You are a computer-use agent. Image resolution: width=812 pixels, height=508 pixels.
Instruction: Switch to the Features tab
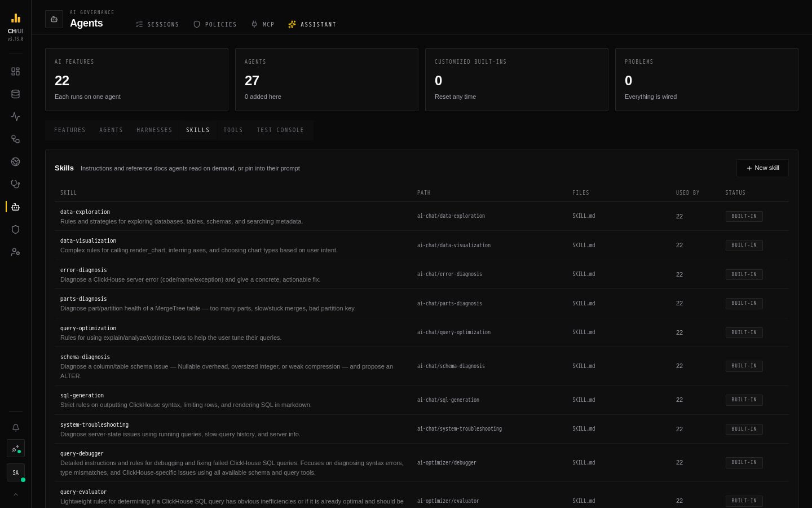point(70,130)
